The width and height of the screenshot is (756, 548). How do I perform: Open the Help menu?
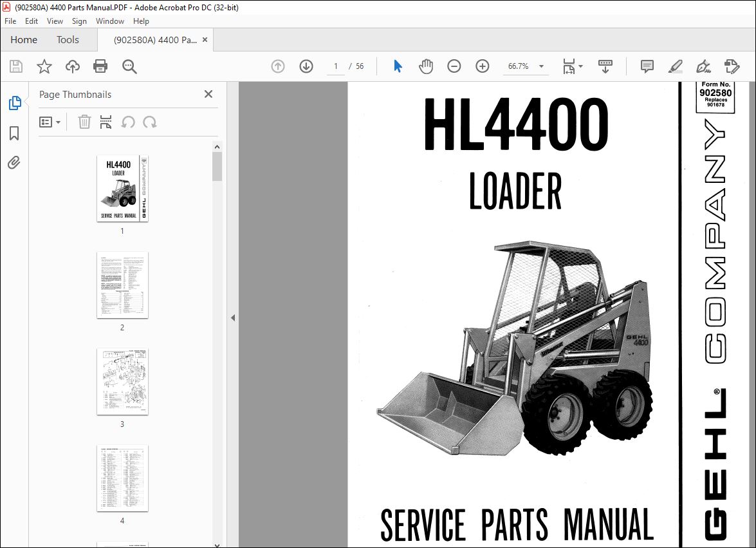(x=141, y=21)
